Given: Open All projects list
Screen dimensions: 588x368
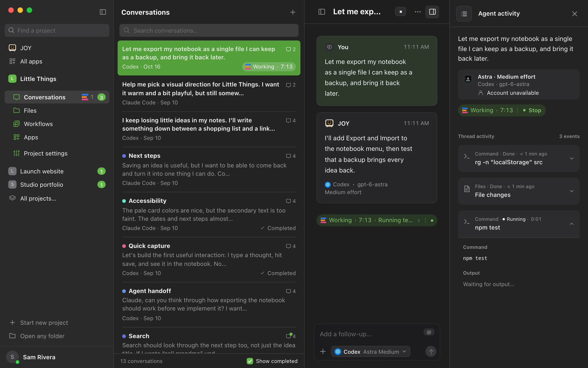Looking at the screenshot, I should pyautogui.click(x=57, y=198).
